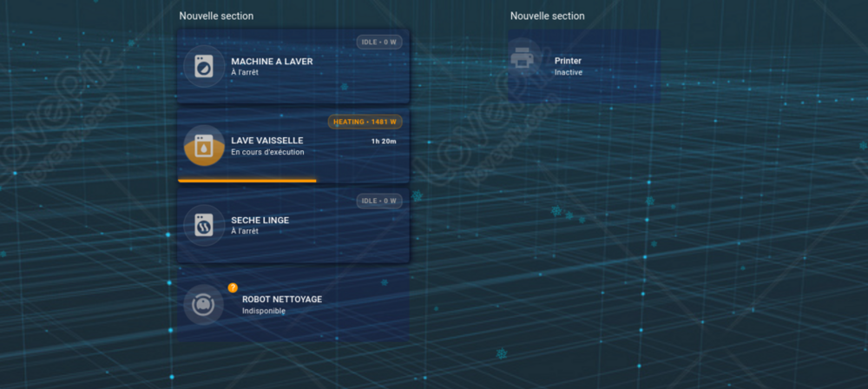This screenshot has width=868, height=389.
Task: Select the MACHINE A LAVER title
Action: click(x=272, y=62)
